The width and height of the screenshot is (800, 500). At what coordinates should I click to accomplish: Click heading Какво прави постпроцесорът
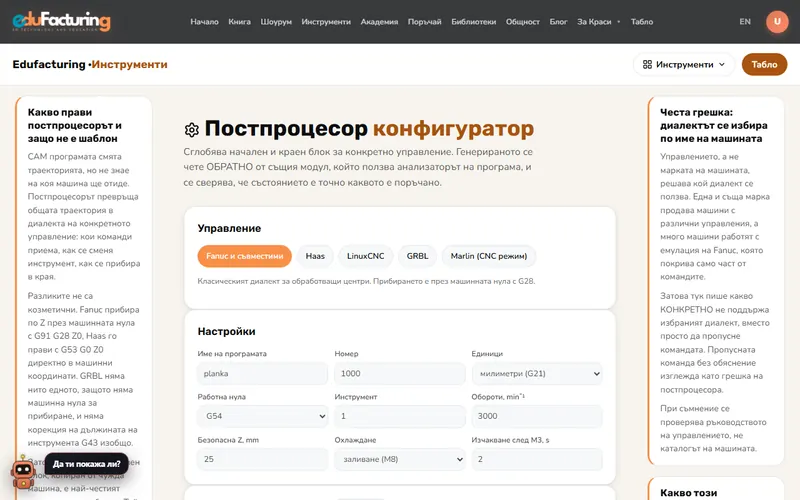tap(74, 126)
